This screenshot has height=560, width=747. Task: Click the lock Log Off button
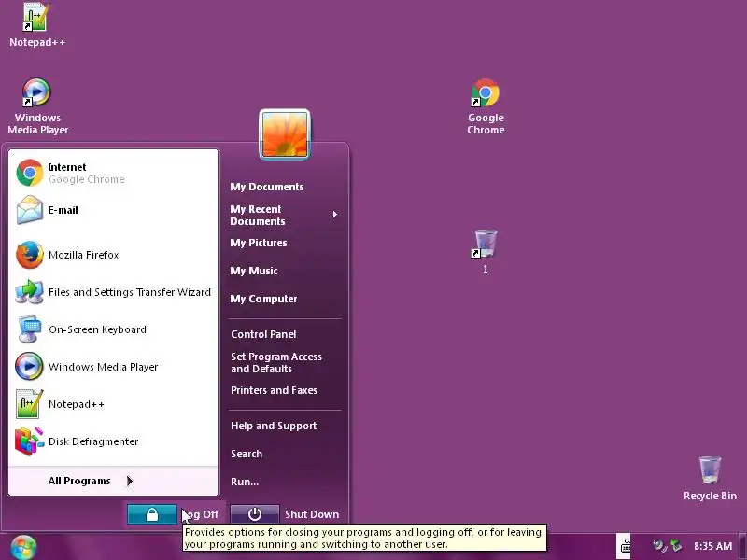(x=152, y=514)
